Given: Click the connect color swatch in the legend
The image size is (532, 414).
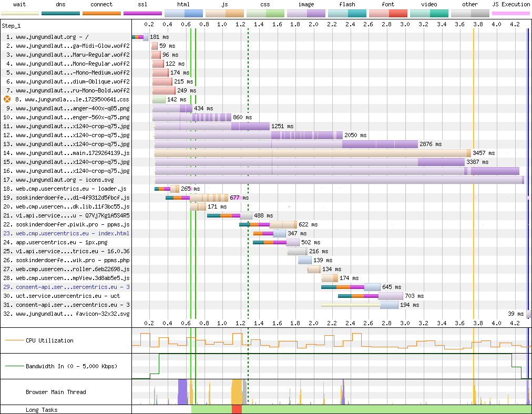Looking at the screenshot, I should [101, 14].
